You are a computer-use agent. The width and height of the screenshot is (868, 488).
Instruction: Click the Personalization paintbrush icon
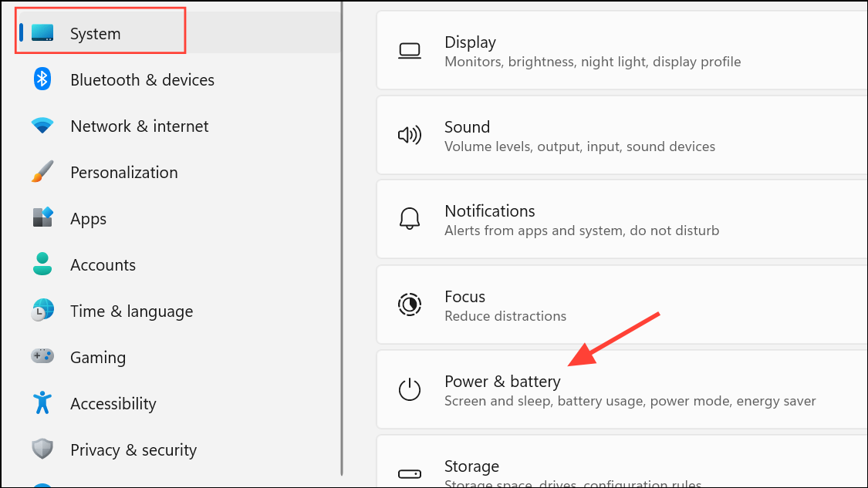click(x=42, y=172)
